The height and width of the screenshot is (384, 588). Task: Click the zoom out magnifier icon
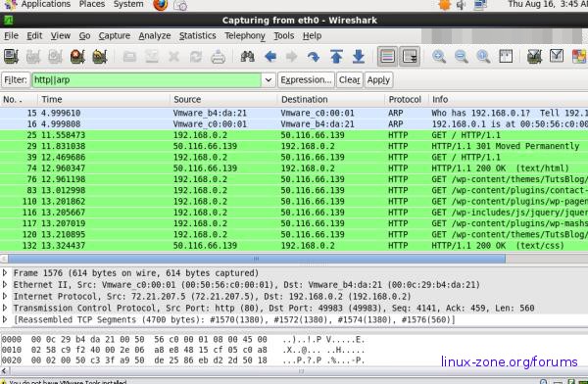(461, 57)
